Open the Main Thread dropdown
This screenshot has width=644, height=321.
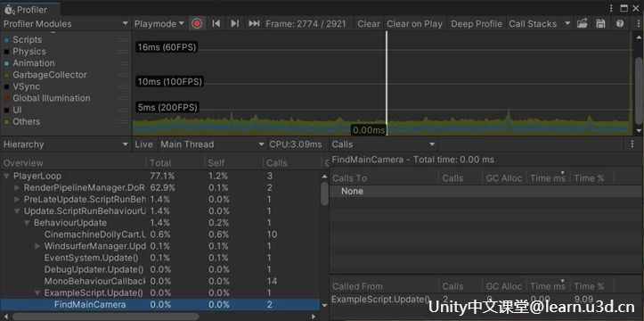coord(212,144)
